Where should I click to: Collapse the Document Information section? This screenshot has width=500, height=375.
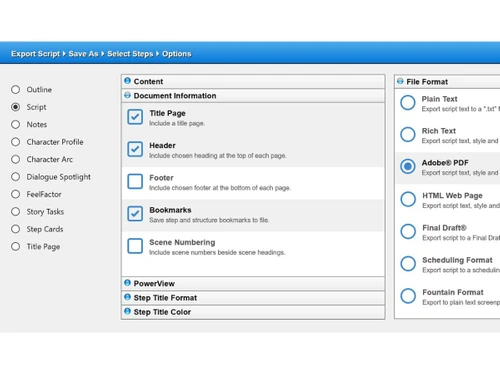253,96
